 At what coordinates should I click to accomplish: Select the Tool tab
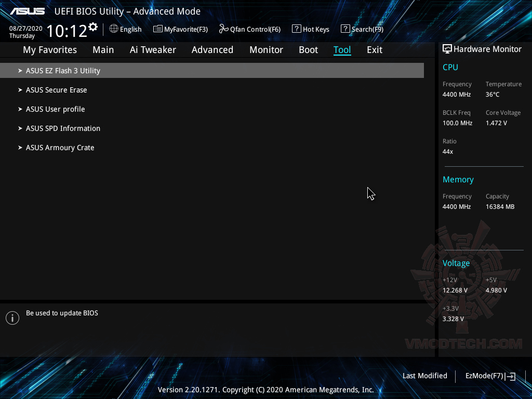pos(342,50)
